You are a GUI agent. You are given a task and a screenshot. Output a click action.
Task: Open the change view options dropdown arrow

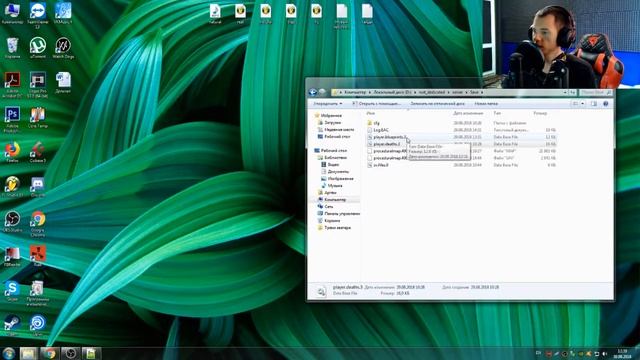[583, 104]
